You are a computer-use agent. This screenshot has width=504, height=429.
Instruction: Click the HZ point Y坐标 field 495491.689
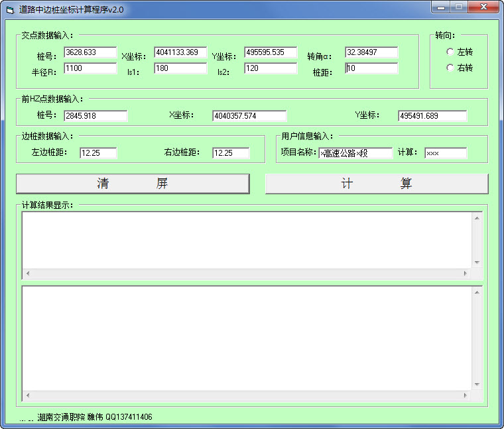[432, 115]
